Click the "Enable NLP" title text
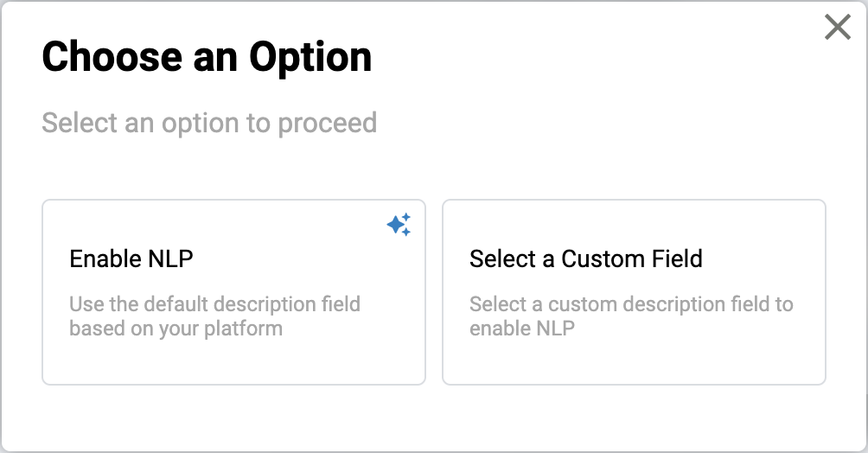 (131, 258)
